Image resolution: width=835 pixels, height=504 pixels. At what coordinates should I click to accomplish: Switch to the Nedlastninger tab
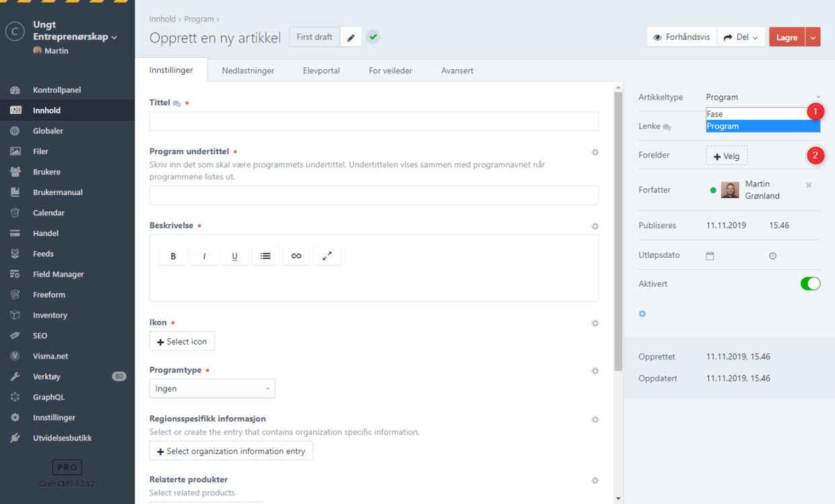(248, 71)
